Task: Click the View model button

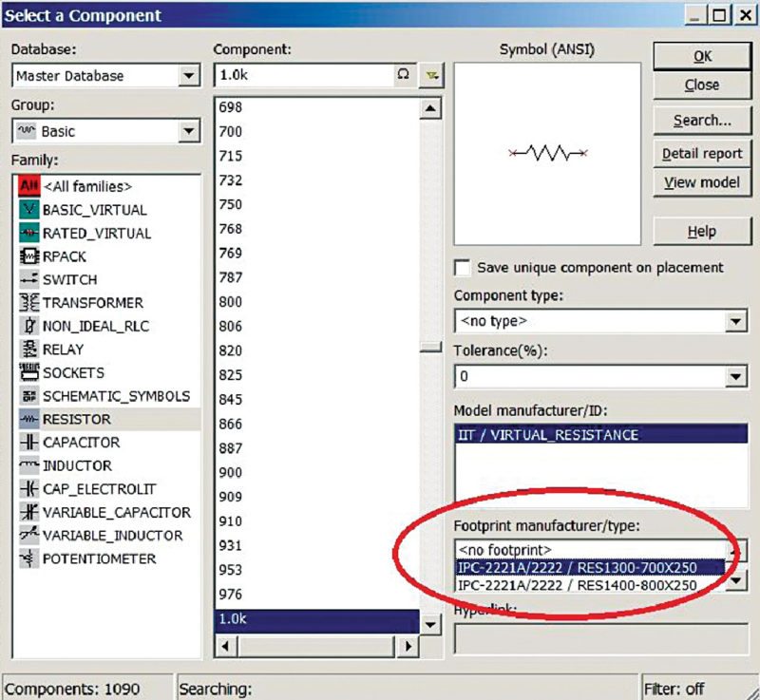Action: 702,181
